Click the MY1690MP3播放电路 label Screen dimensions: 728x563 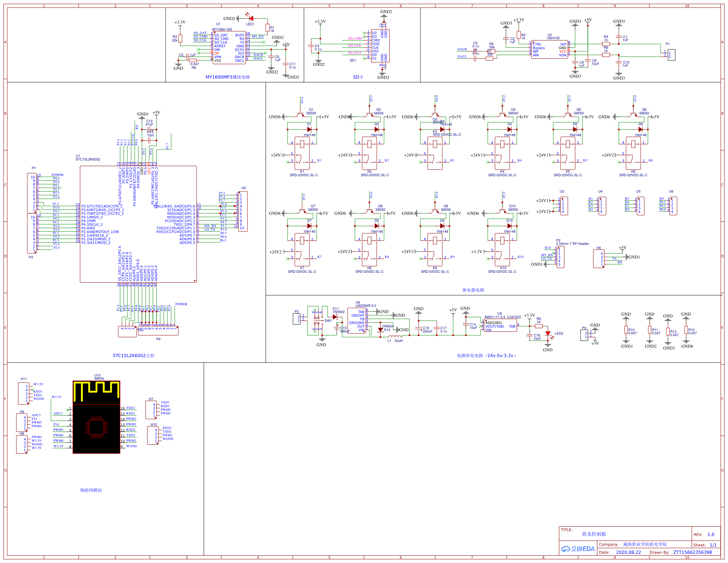[x=227, y=77]
